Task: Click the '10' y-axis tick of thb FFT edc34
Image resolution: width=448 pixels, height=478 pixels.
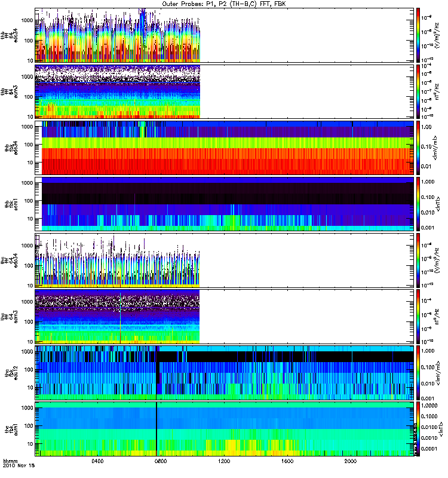Action: click(30, 61)
